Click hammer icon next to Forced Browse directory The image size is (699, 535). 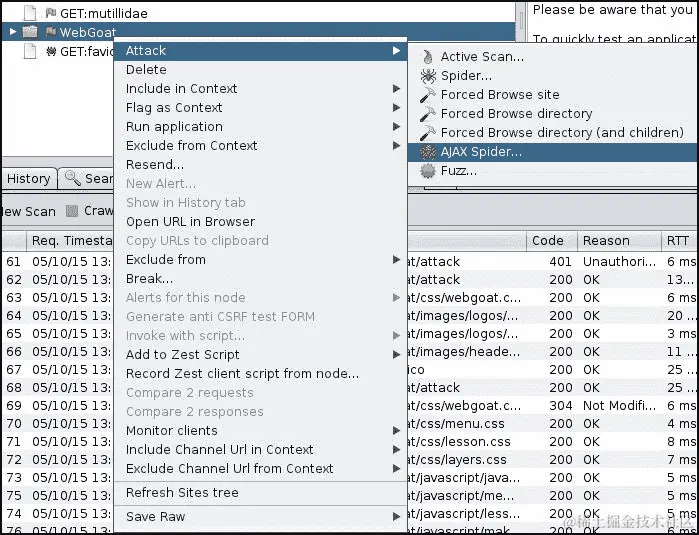(428, 114)
